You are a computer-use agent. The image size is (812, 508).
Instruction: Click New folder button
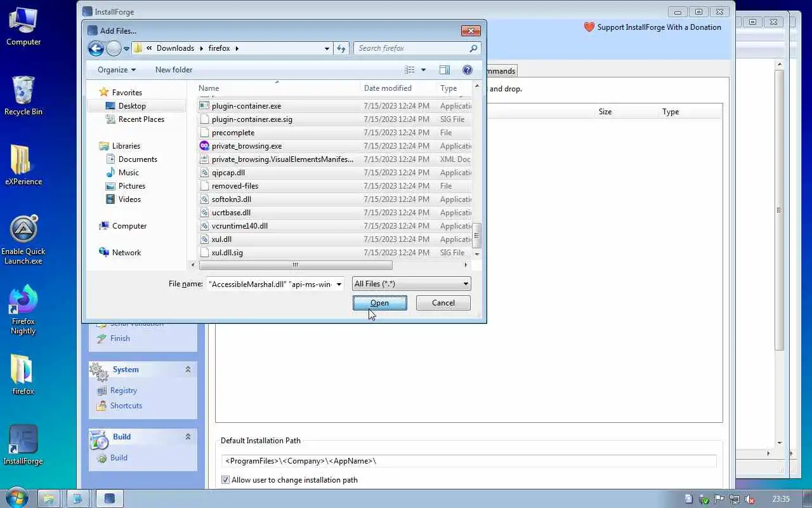(174, 70)
